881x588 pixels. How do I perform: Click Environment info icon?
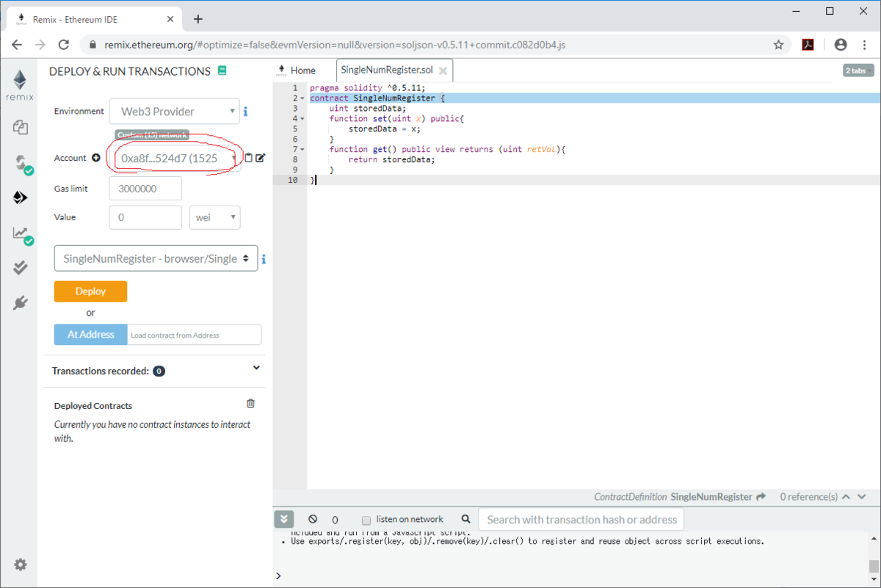(x=245, y=112)
